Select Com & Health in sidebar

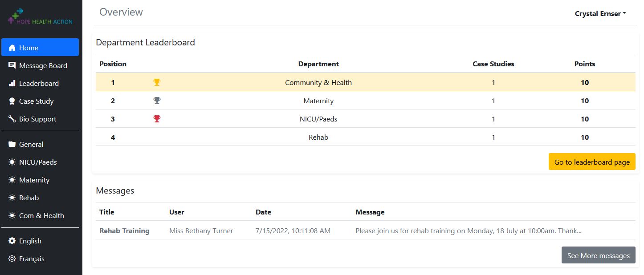[40, 215]
